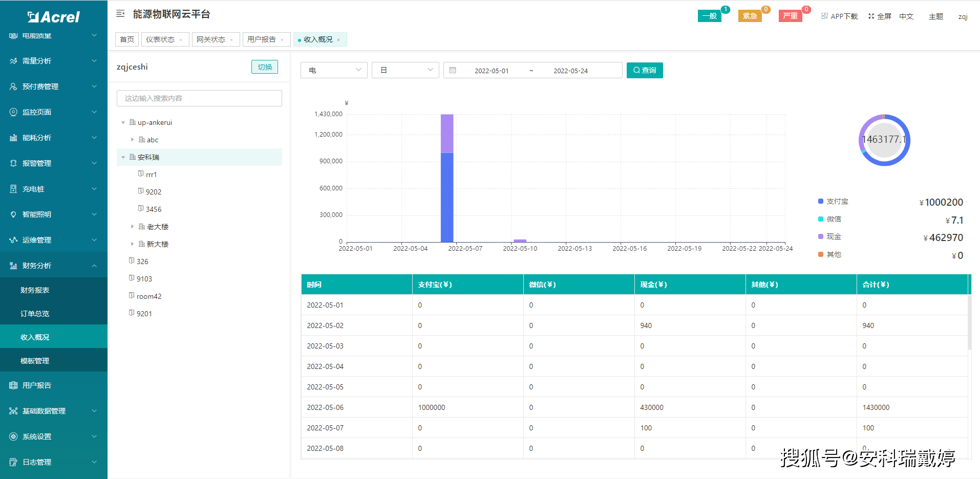Click the sidebar collapse hamburger icon
980x479 pixels.
(120, 14)
